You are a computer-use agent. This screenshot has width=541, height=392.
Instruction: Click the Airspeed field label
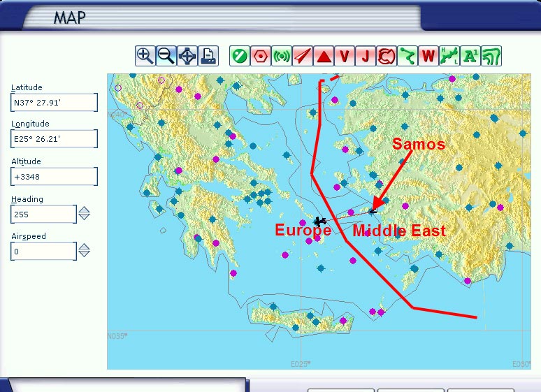28,236
